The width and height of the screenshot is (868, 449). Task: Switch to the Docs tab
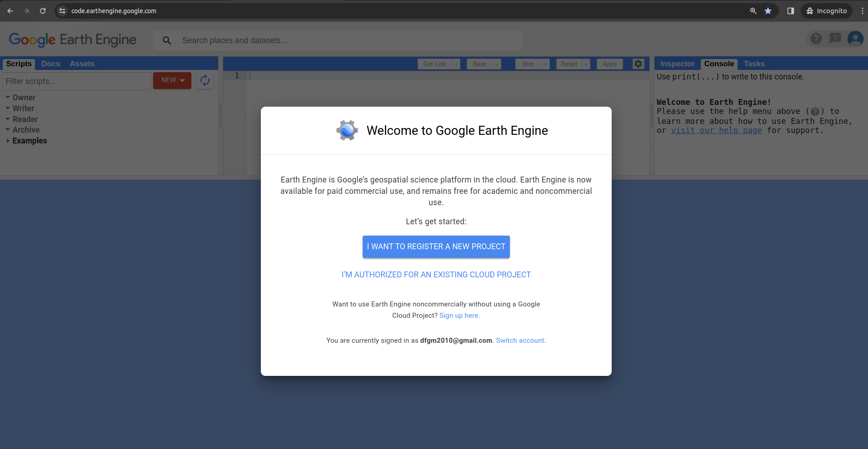(50, 64)
